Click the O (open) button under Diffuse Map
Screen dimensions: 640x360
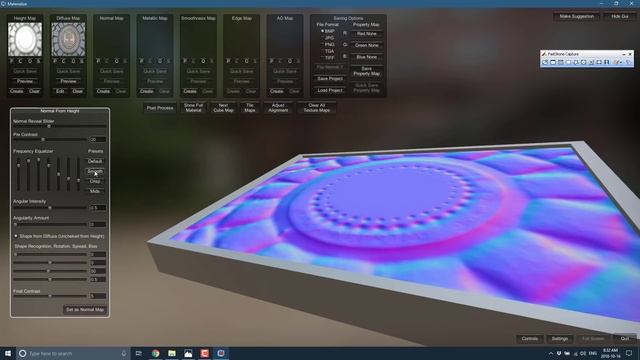click(x=73, y=61)
